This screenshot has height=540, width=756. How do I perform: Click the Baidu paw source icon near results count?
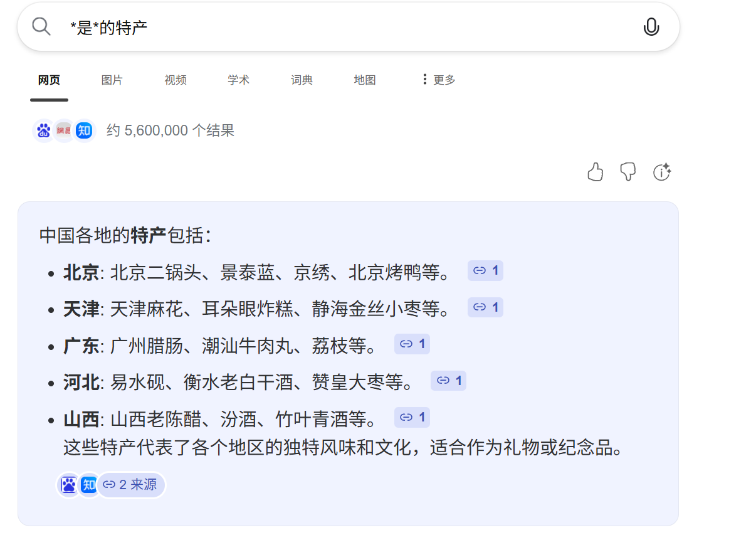click(43, 130)
